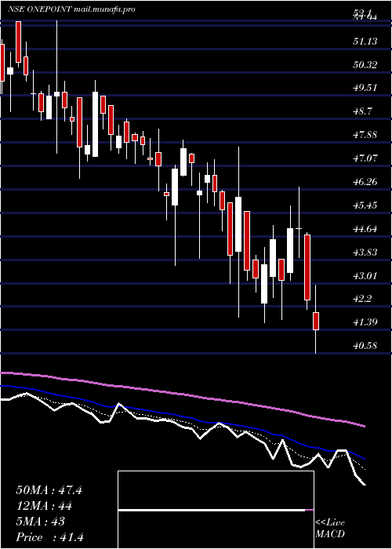Click the last red candlestick near 41.39
The image size is (392, 549).
pyautogui.click(x=316, y=321)
